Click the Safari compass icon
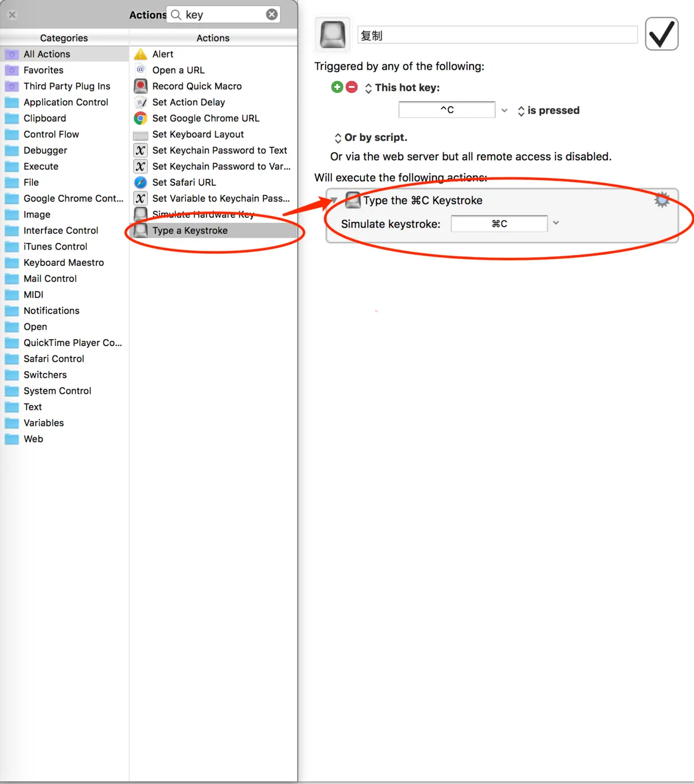 tap(140, 182)
